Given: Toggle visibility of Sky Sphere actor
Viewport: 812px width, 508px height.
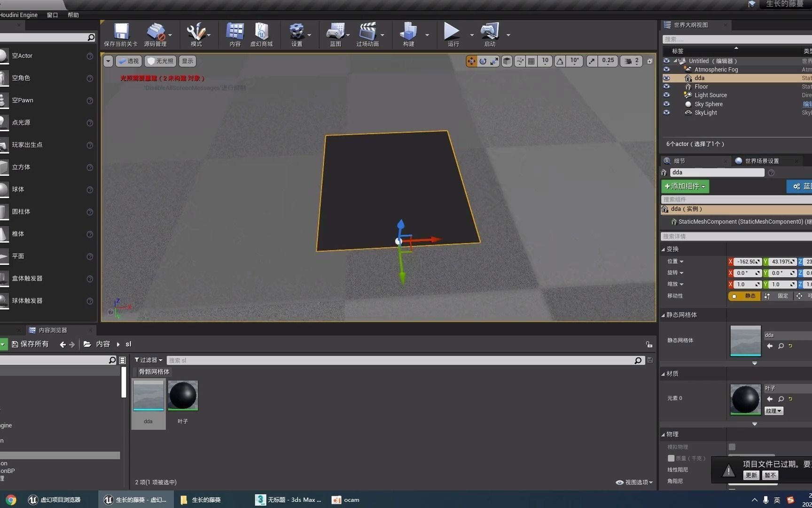Looking at the screenshot, I should coord(666,104).
